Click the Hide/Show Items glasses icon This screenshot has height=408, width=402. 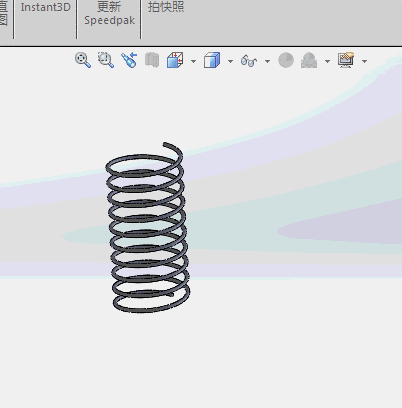(249, 61)
